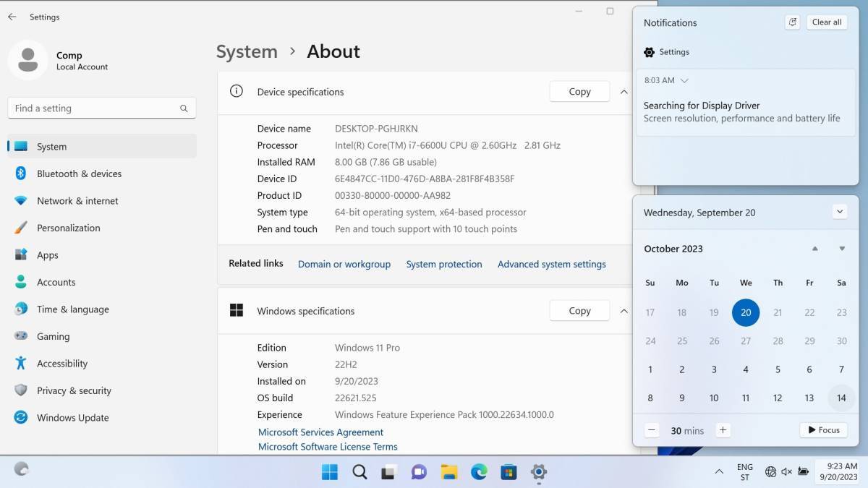Click the network icon in the system tray
The width and height of the screenshot is (868, 488).
[770, 471]
